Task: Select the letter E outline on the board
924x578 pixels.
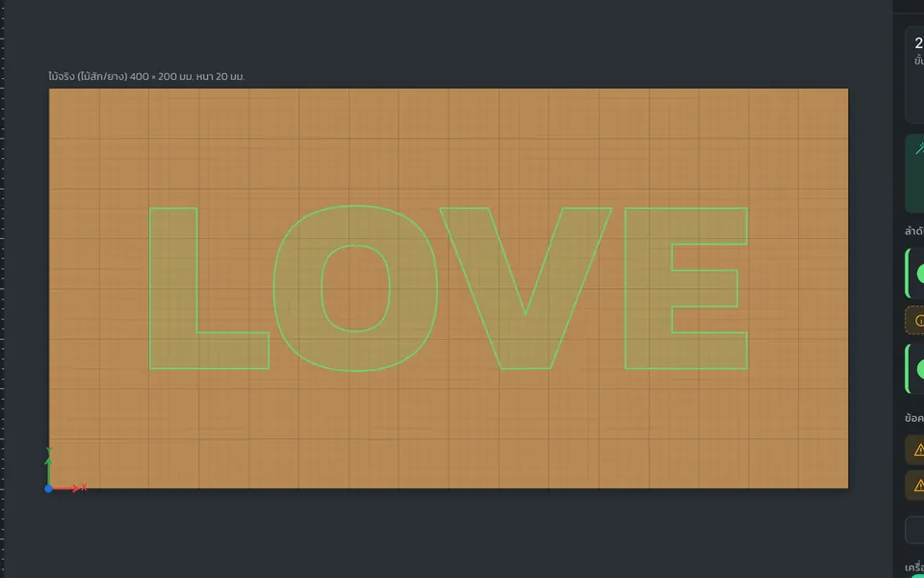Action: [x=648, y=288]
